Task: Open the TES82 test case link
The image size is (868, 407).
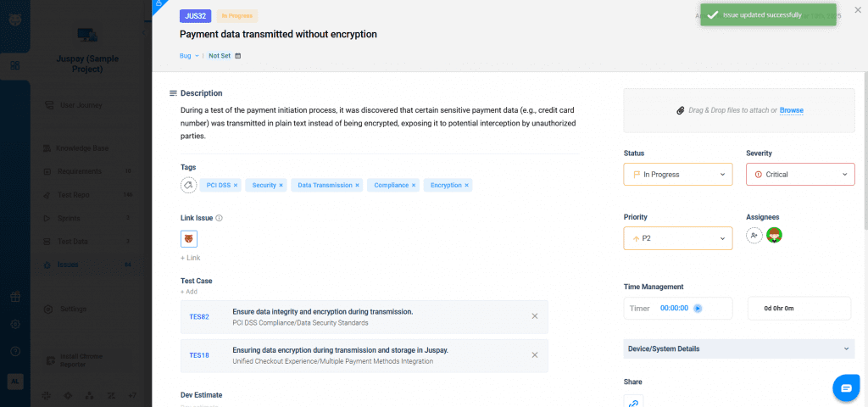Action: tap(199, 316)
